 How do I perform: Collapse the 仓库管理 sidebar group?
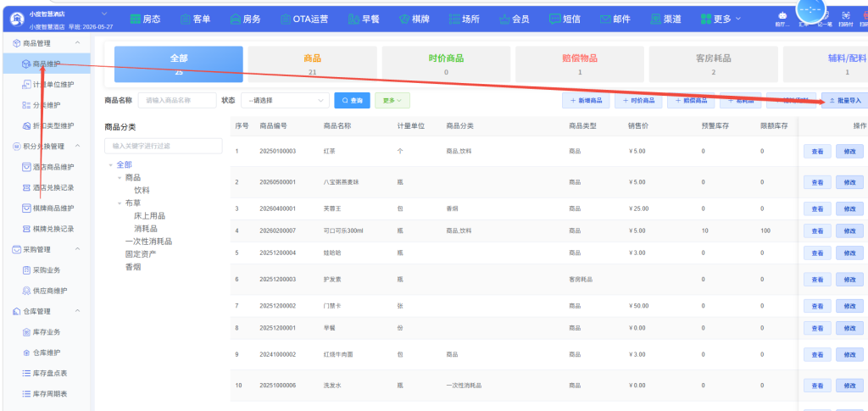click(77, 312)
